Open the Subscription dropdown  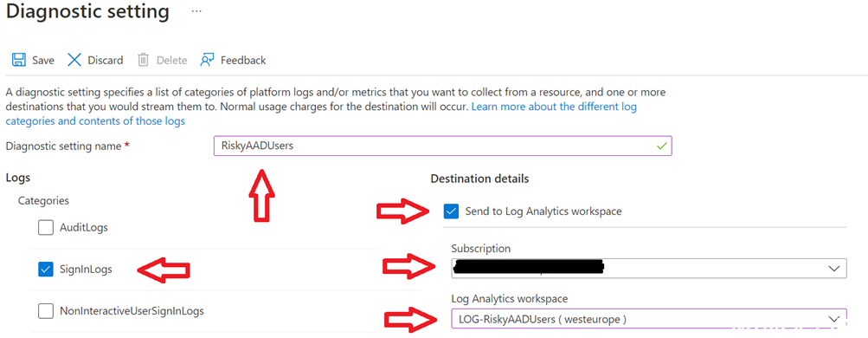[x=649, y=268]
